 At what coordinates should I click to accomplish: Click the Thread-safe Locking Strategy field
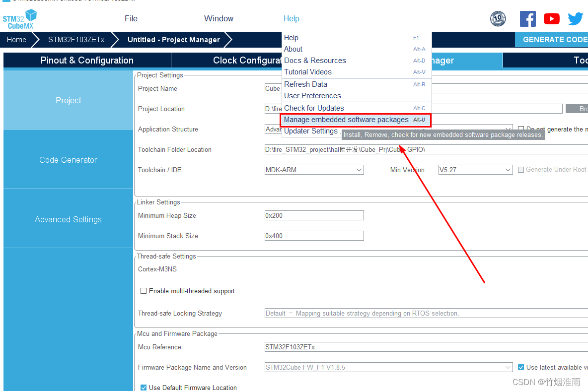427,313
